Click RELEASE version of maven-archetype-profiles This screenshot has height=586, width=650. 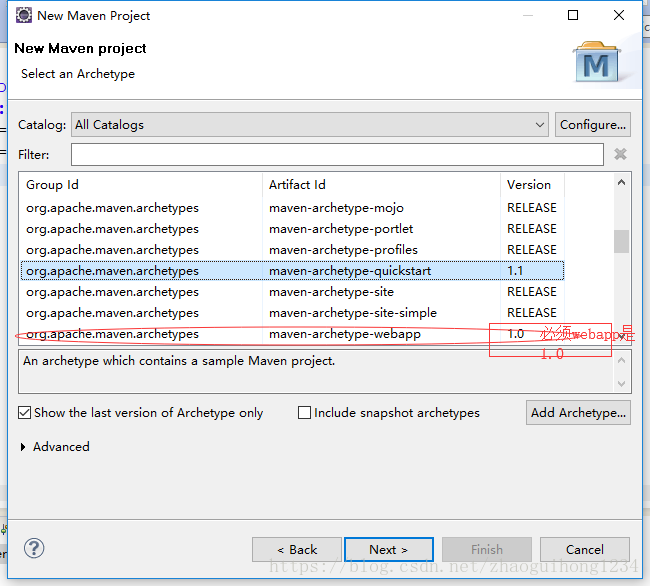click(532, 250)
